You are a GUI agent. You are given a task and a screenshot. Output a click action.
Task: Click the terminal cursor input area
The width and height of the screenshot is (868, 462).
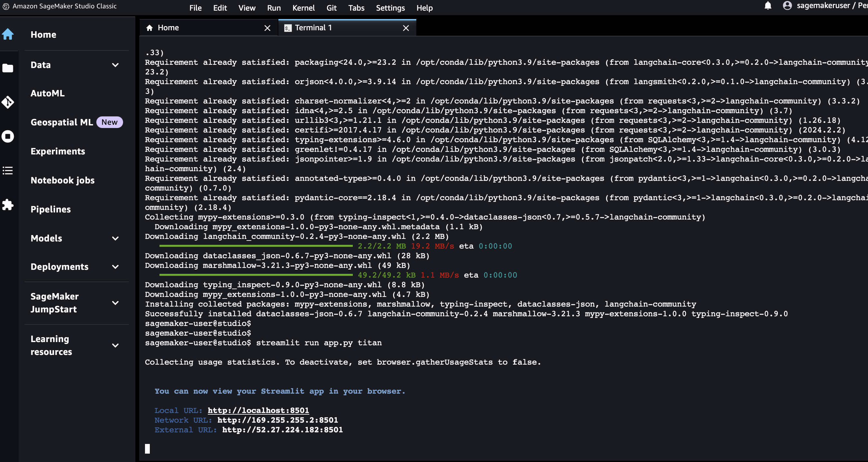[148, 448]
